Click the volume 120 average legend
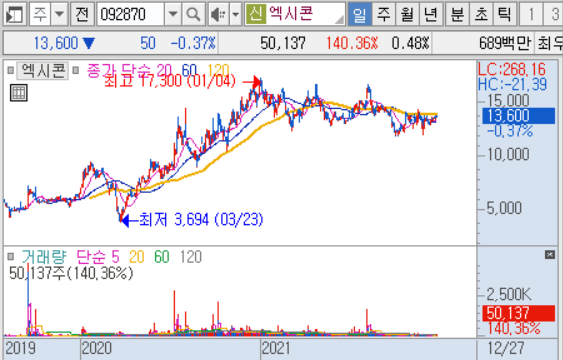Screen dimensions: 563x360 tap(191, 257)
